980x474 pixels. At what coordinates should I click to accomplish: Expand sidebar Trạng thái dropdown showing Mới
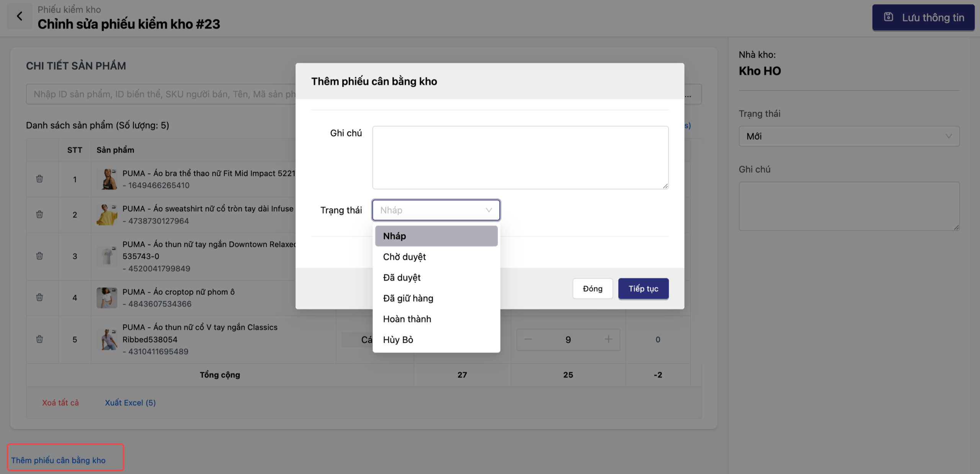[x=849, y=136]
